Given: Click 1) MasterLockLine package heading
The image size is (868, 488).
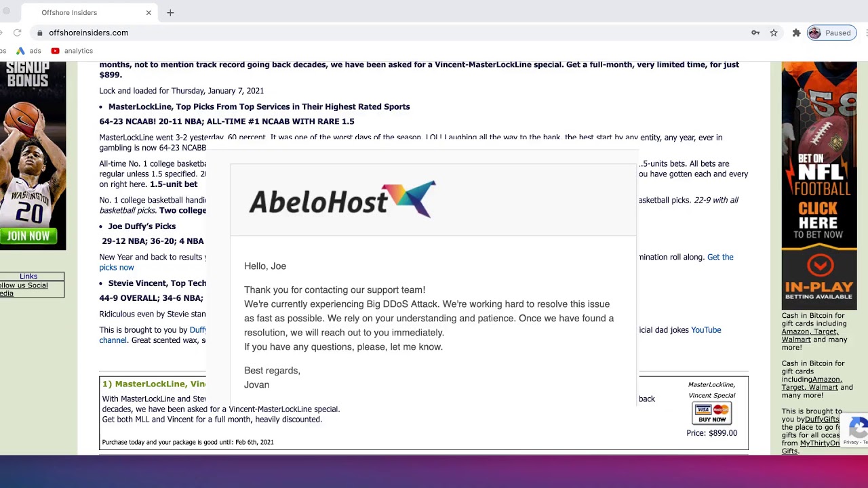Looking at the screenshot, I should [154, 384].
